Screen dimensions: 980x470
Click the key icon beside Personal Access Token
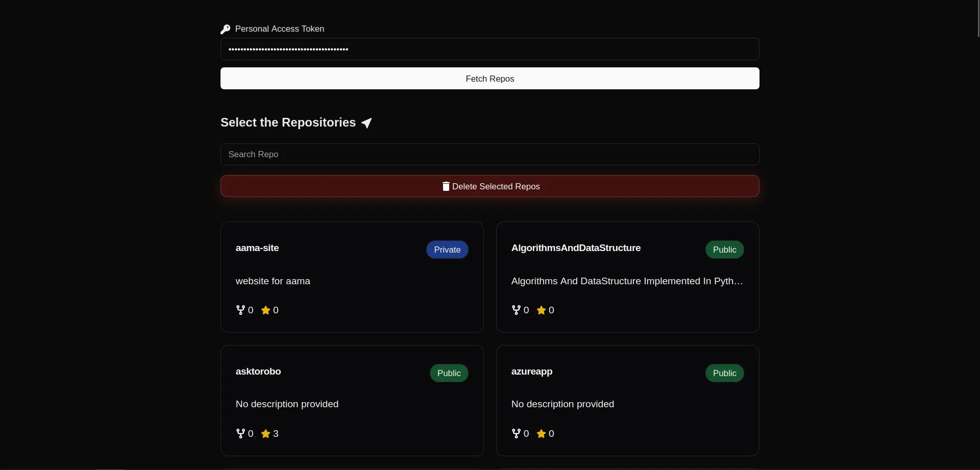click(225, 30)
